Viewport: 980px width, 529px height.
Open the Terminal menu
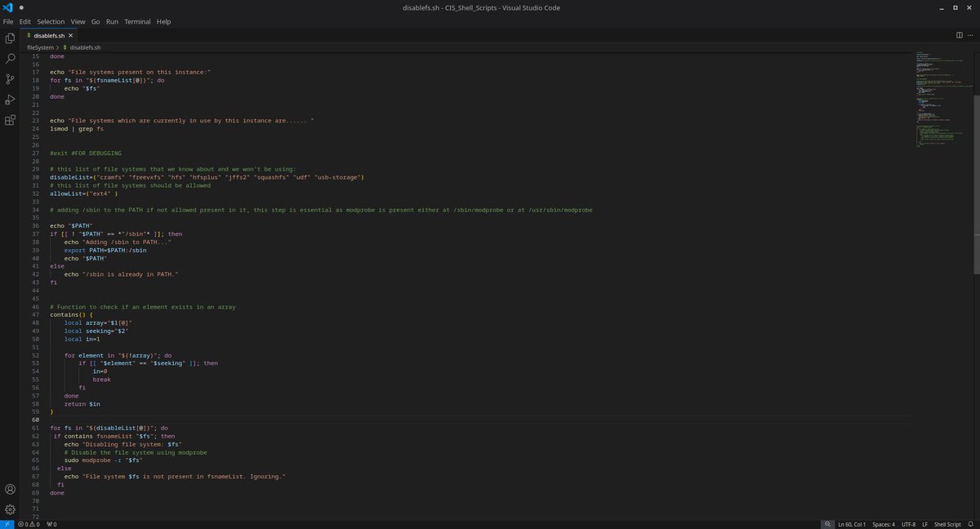tap(137, 22)
